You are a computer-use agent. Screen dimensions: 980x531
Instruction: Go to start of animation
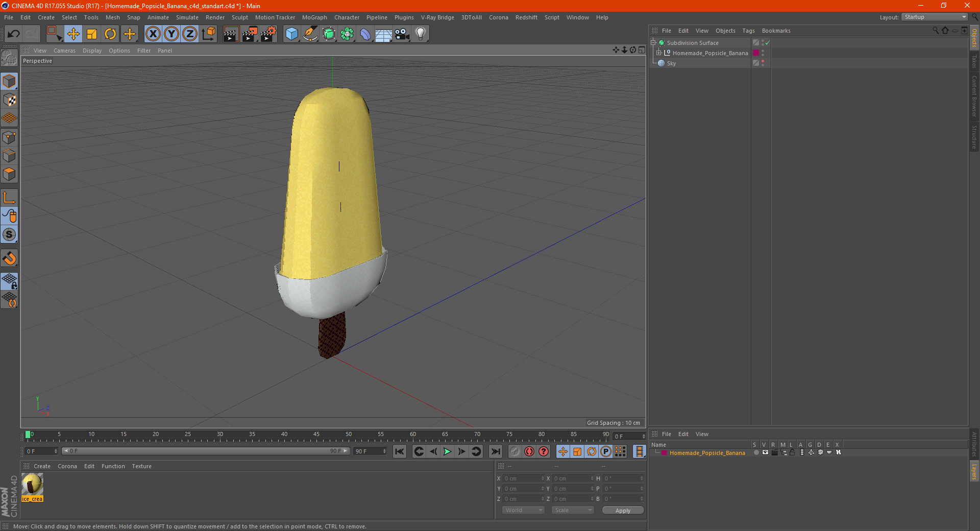click(400, 451)
